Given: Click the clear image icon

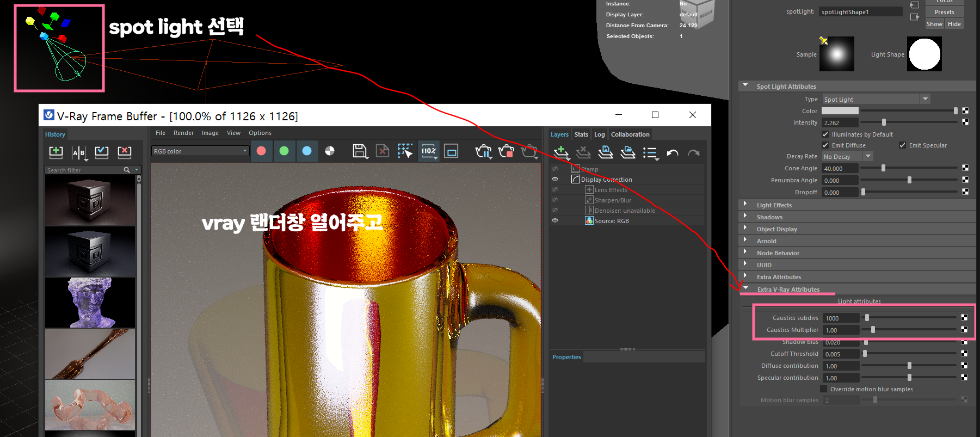Looking at the screenshot, I should [383, 151].
